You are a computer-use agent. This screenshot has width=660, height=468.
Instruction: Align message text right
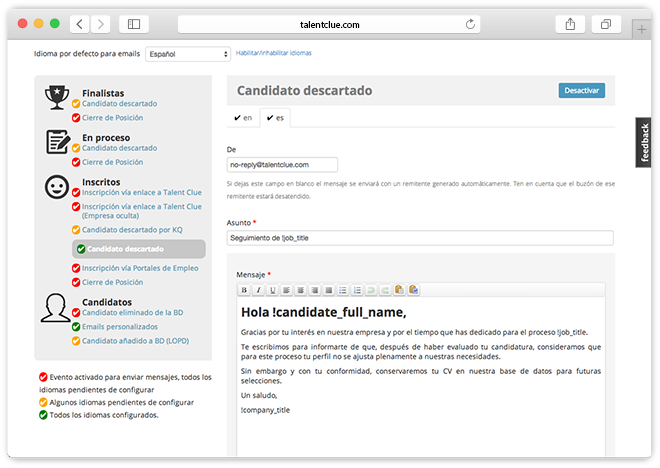[x=314, y=290]
